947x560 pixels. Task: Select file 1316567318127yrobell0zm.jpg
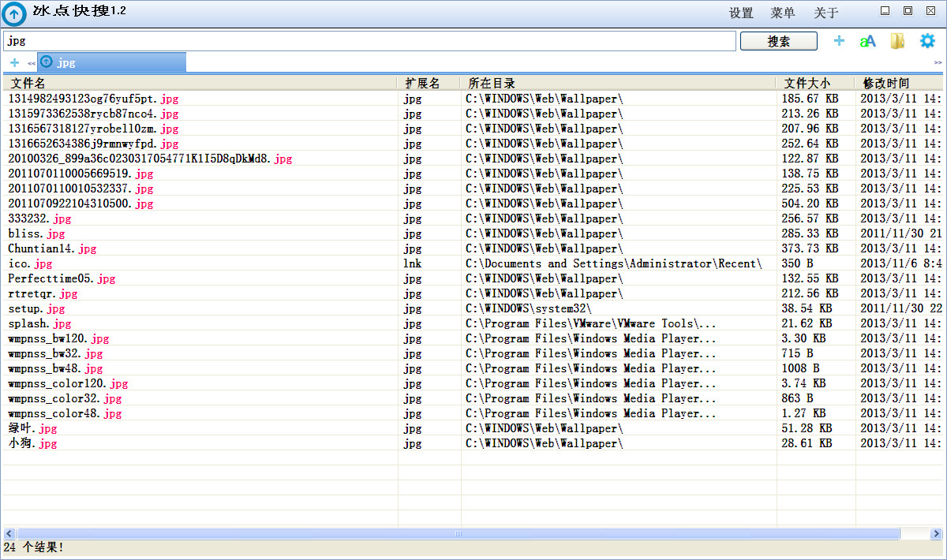click(93, 129)
